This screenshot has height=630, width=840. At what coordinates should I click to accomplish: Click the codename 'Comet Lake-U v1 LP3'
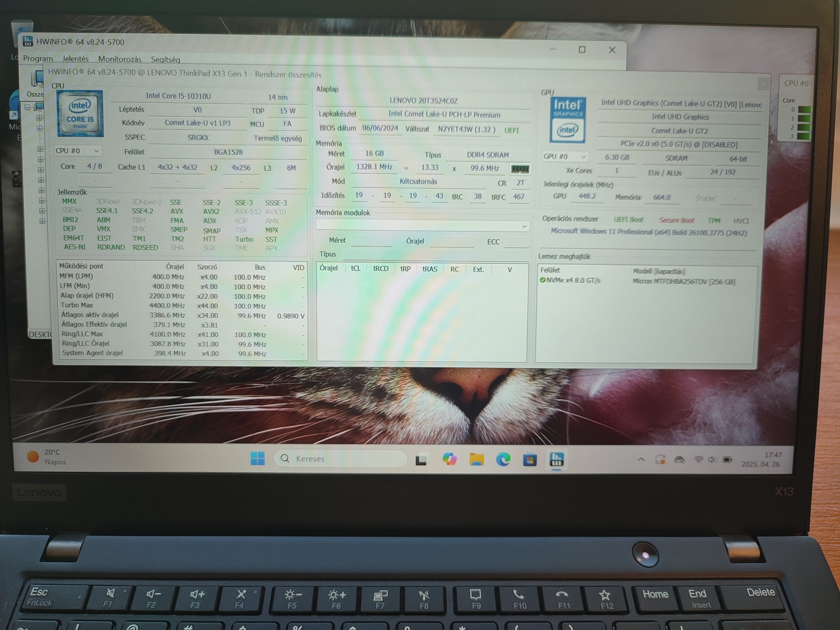[x=198, y=123]
